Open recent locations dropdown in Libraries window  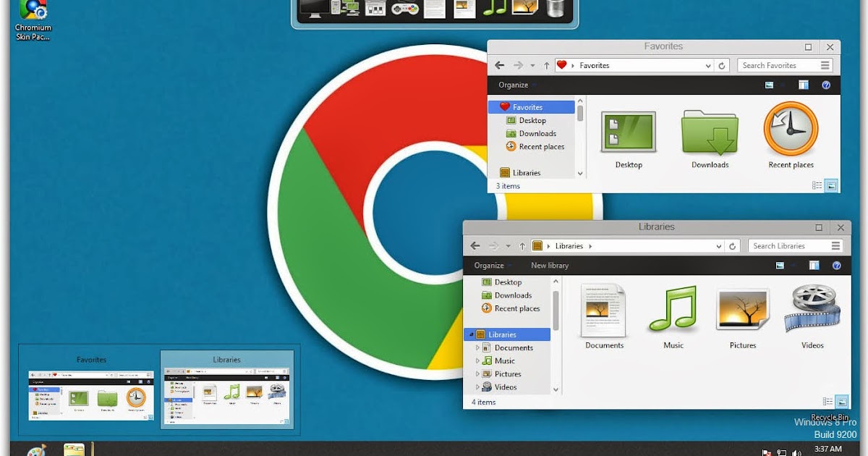coord(509,245)
